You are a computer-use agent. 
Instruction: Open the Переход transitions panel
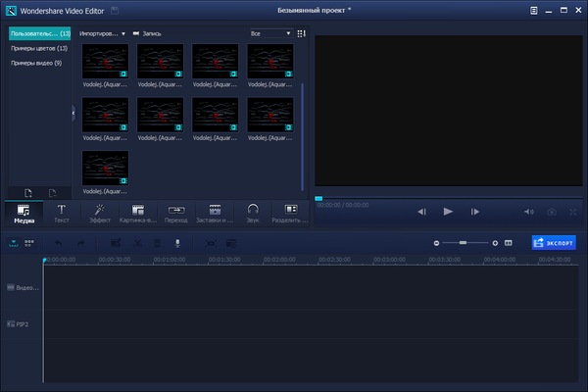coord(176,213)
